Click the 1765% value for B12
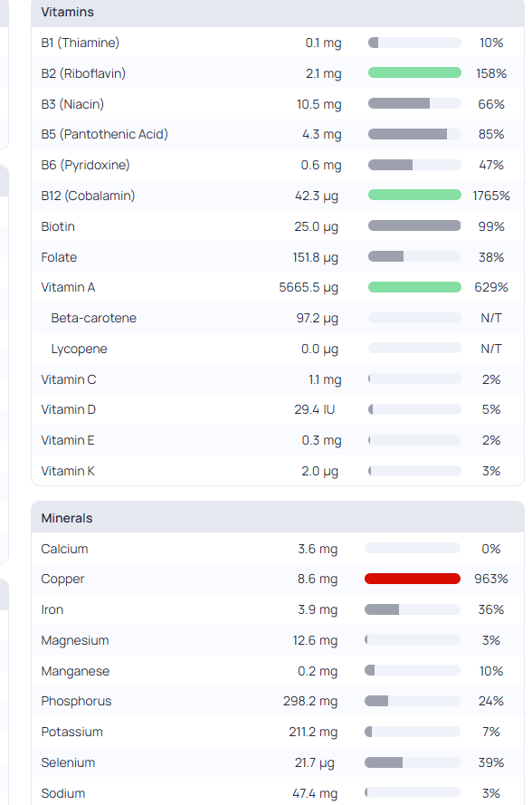This screenshot has height=805, width=532. pos(491,196)
